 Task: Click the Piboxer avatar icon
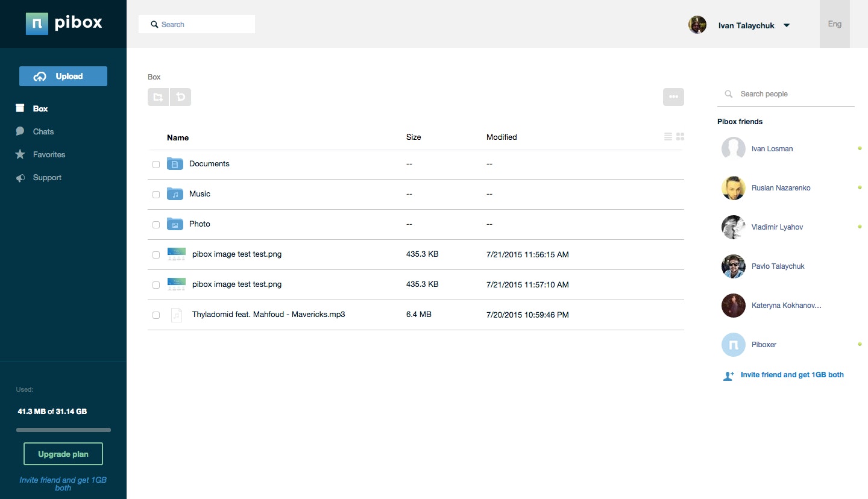click(734, 344)
